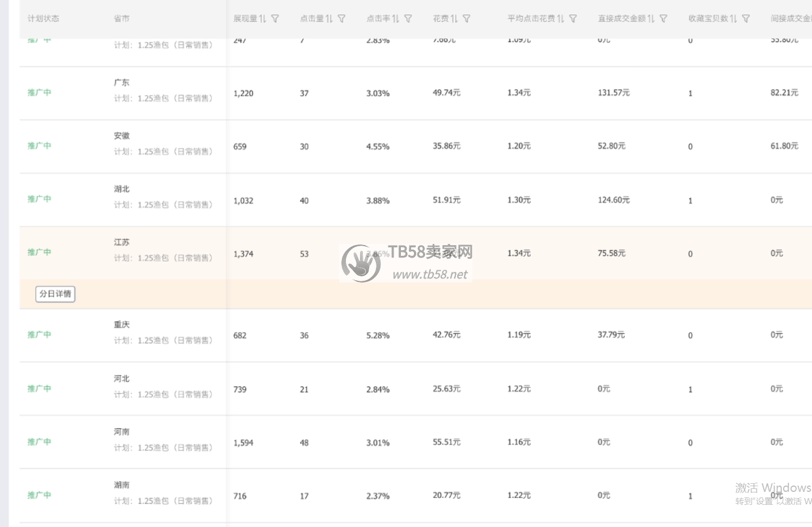Click the 省市 column header

point(121,19)
